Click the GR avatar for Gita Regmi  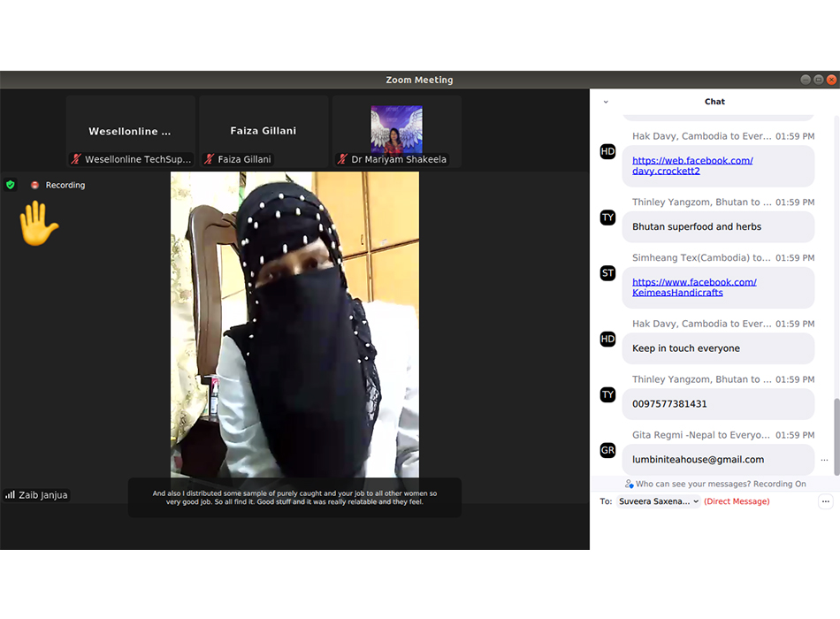click(607, 450)
